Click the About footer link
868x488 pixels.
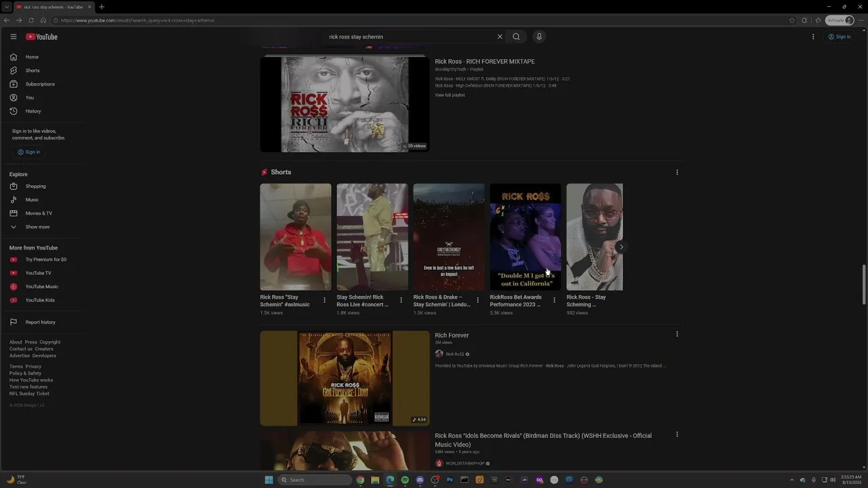pos(16,342)
